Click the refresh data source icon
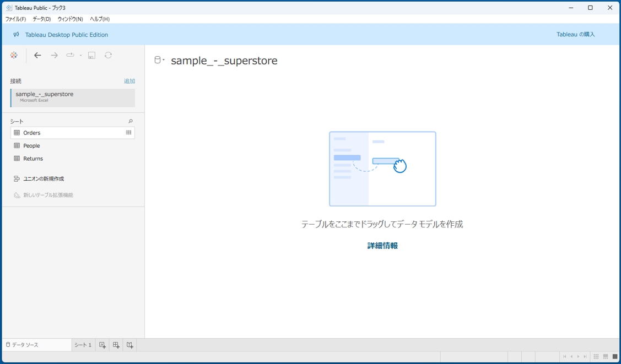The image size is (621, 364). (x=108, y=55)
